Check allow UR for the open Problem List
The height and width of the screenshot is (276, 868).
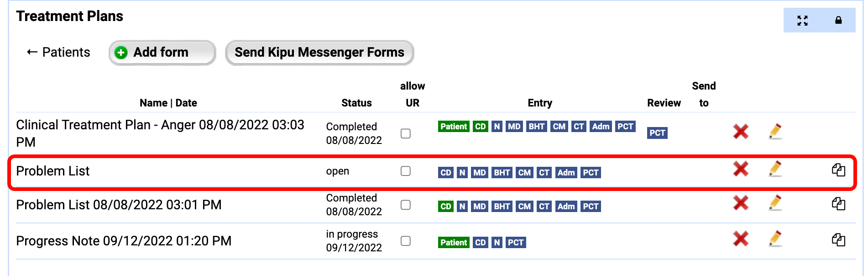point(406,171)
